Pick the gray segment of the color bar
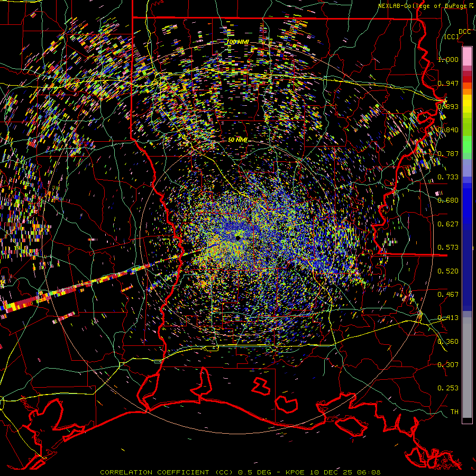 [x=467, y=368]
